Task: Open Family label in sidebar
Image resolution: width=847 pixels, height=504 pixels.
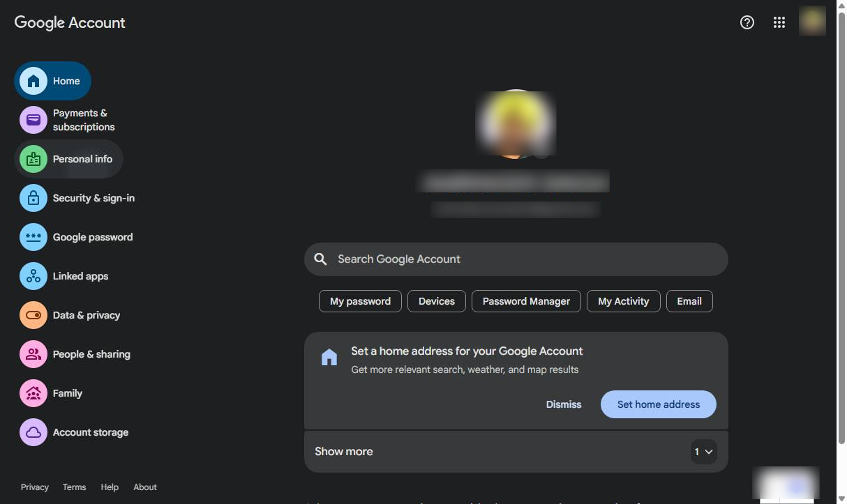Action: (x=68, y=393)
